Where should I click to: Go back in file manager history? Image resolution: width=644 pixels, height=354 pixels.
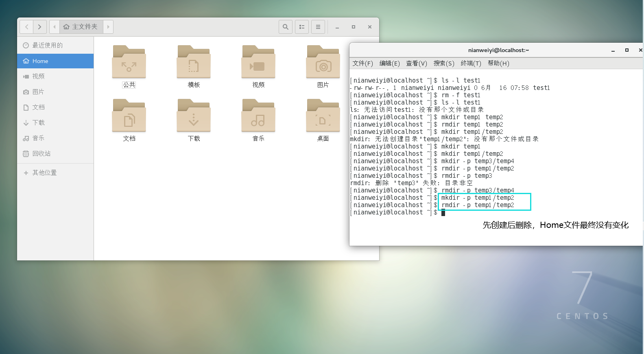click(x=26, y=27)
